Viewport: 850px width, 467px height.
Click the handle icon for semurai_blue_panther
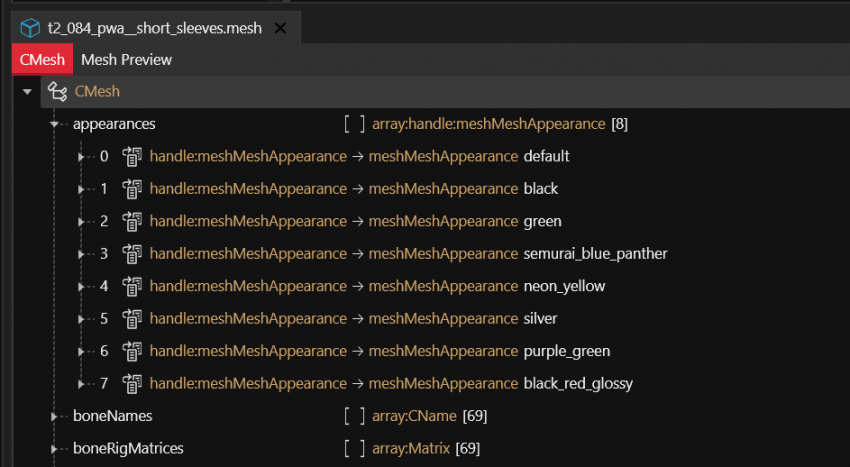132,254
